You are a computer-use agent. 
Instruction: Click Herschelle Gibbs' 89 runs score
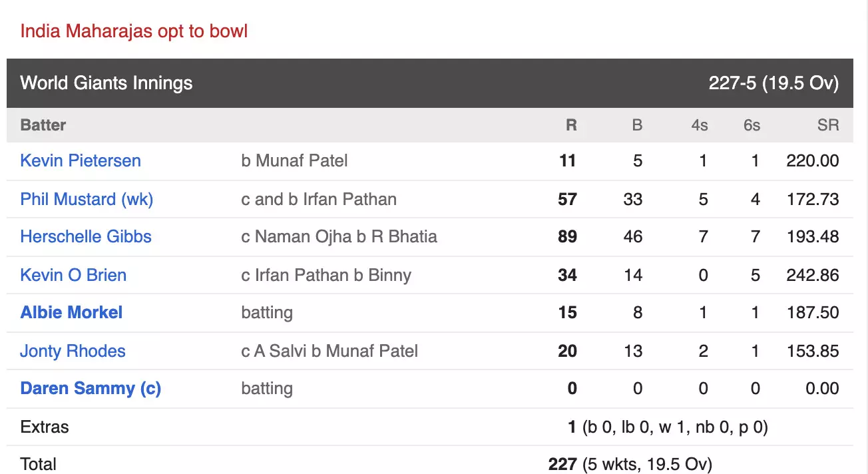tap(567, 237)
